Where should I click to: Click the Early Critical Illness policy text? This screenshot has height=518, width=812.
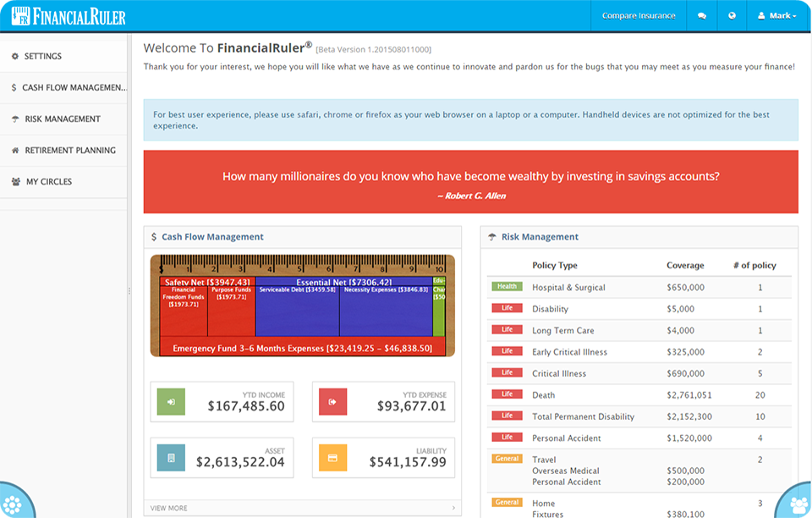tap(569, 352)
